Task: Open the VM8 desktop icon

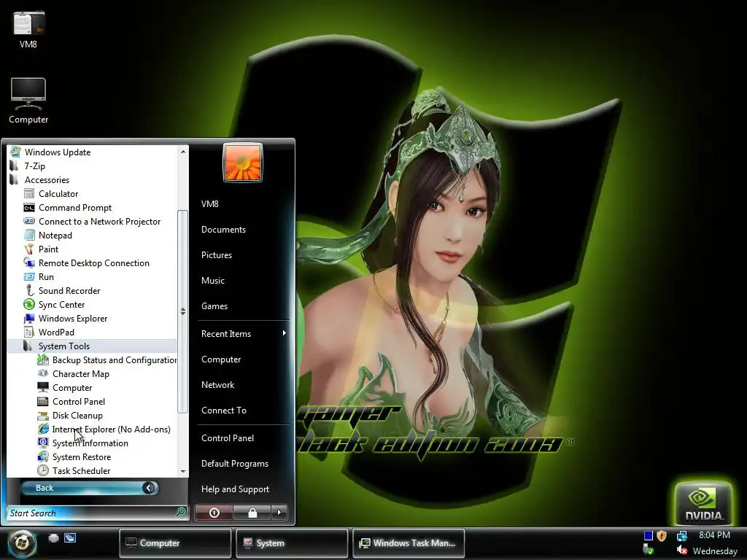Action: click(28, 29)
